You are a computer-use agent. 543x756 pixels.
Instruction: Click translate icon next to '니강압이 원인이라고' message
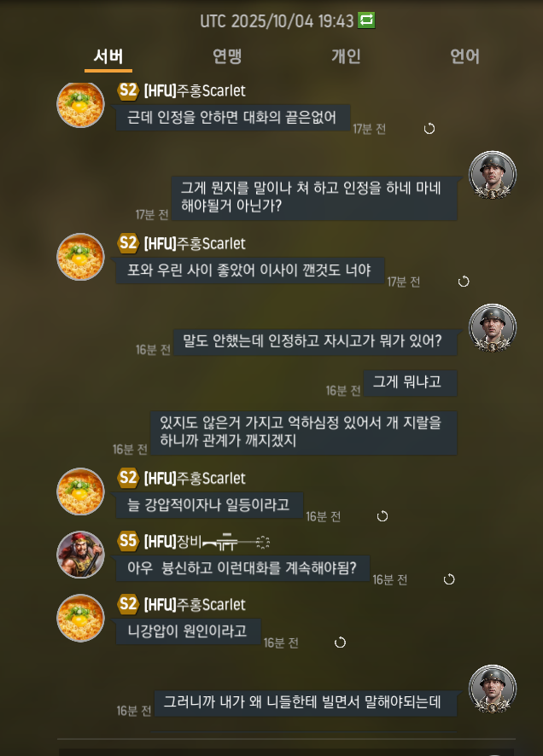[340, 643]
